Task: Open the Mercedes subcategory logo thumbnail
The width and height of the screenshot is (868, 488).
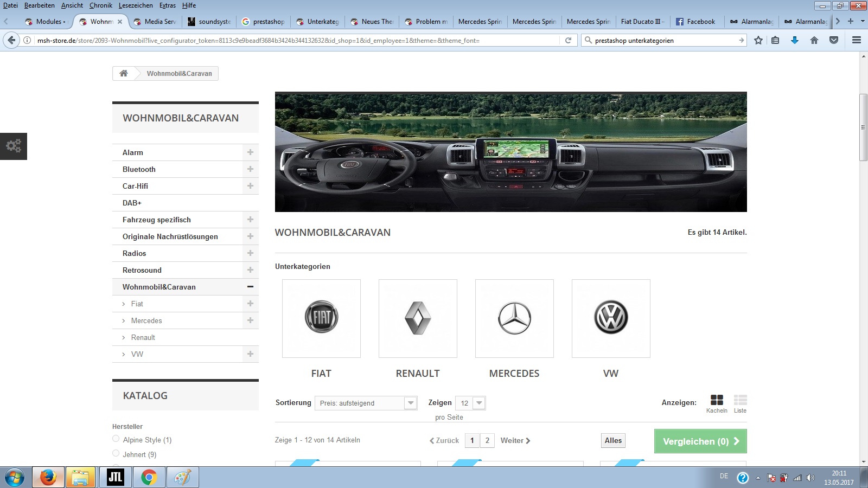Action: pos(514,318)
